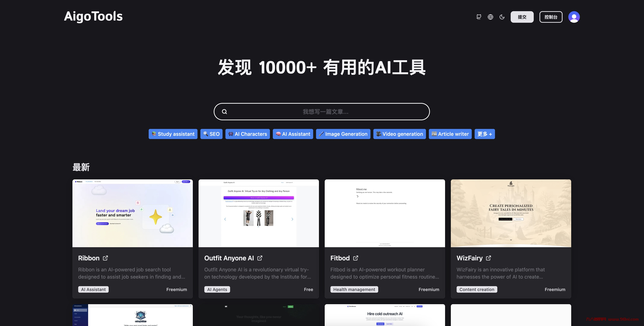
Task: Toggle dark/light mode moon icon
Action: [x=502, y=17]
